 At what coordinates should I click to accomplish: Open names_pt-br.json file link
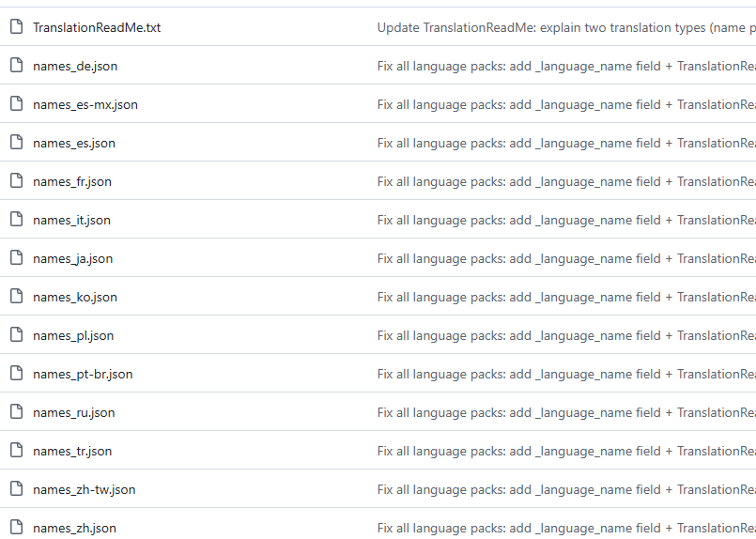(x=83, y=375)
